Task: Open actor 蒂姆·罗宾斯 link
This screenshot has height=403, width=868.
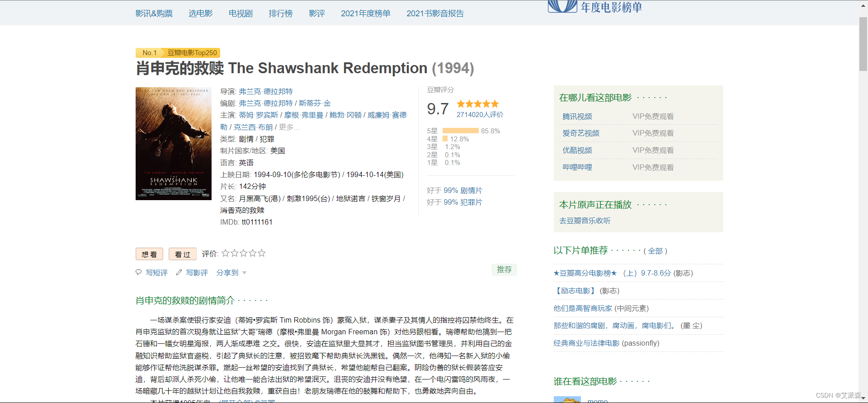Action: 259,115
